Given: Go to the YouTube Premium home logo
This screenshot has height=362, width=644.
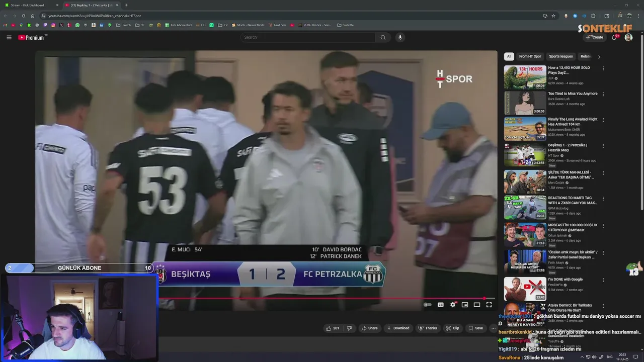Looking at the screenshot, I should click(31, 37).
